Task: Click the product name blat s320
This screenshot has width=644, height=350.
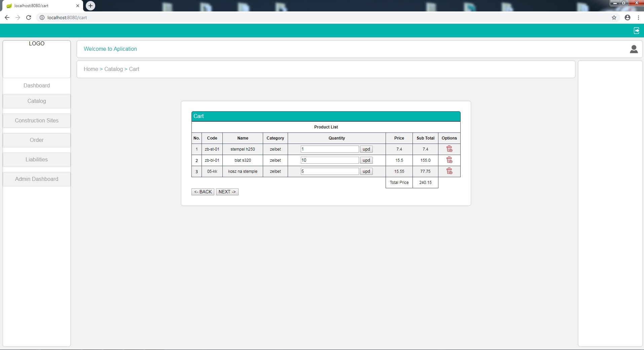Action: click(x=243, y=160)
